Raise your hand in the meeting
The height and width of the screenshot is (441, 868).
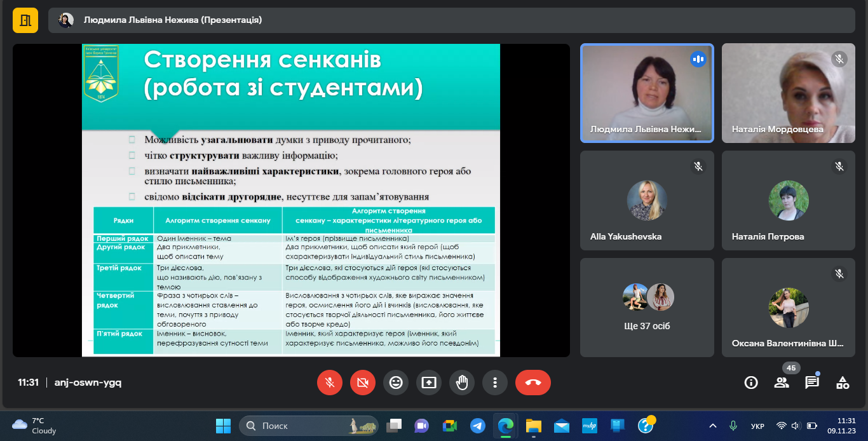462,383
